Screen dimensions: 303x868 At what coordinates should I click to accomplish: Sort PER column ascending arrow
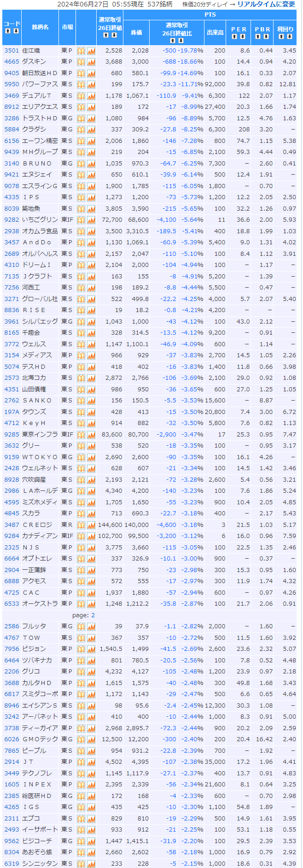click(234, 36)
